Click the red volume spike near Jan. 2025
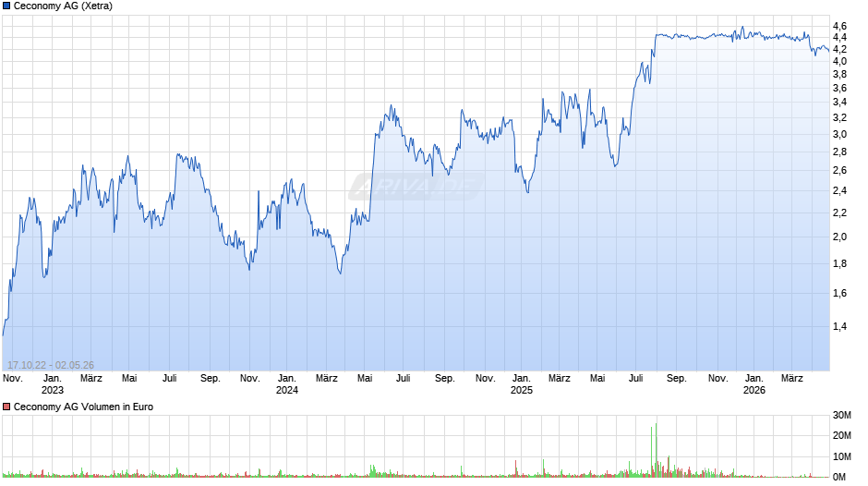868x486 pixels. (x=516, y=468)
